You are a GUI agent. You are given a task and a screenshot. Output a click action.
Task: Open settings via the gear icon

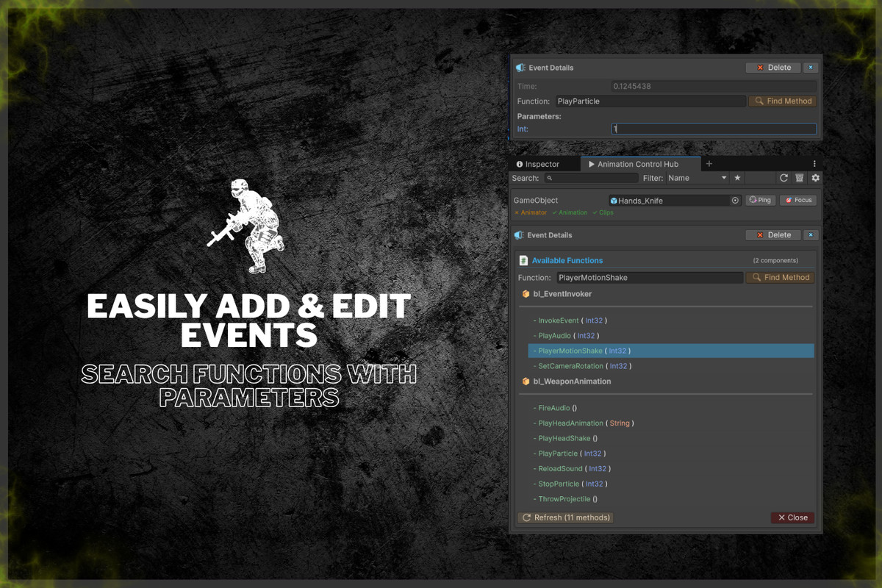coord(815,178)
